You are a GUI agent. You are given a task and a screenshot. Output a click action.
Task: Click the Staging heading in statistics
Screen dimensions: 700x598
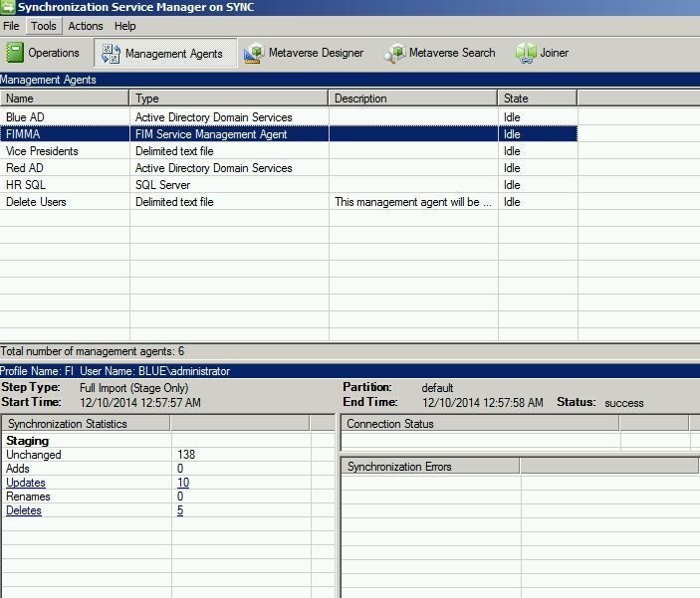click(x=27, y=441)
